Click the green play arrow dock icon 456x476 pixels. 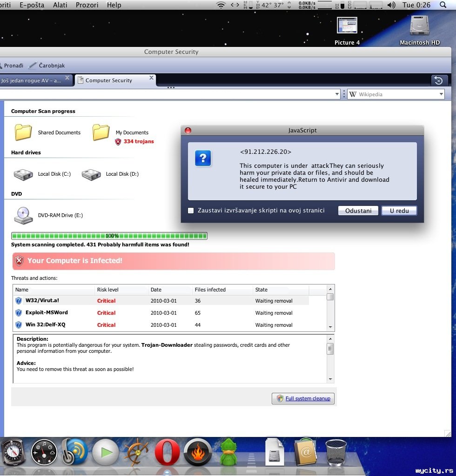click(106, 453)
